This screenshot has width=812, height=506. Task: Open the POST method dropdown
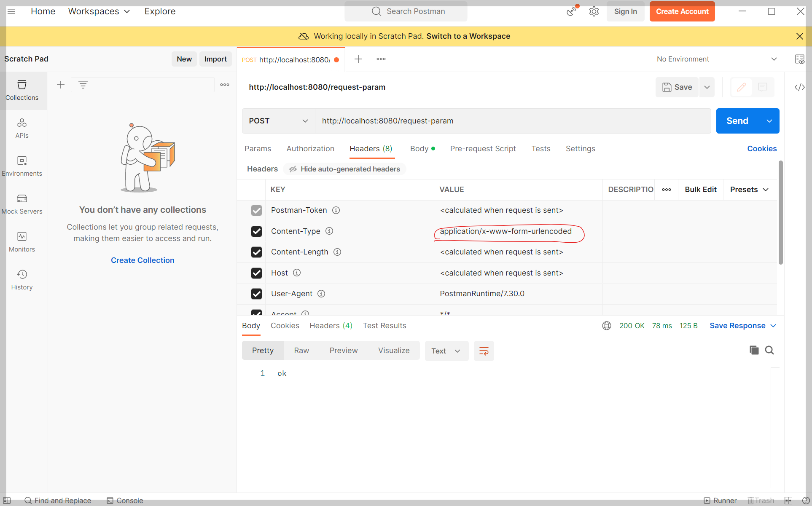[x=278, y=121]
